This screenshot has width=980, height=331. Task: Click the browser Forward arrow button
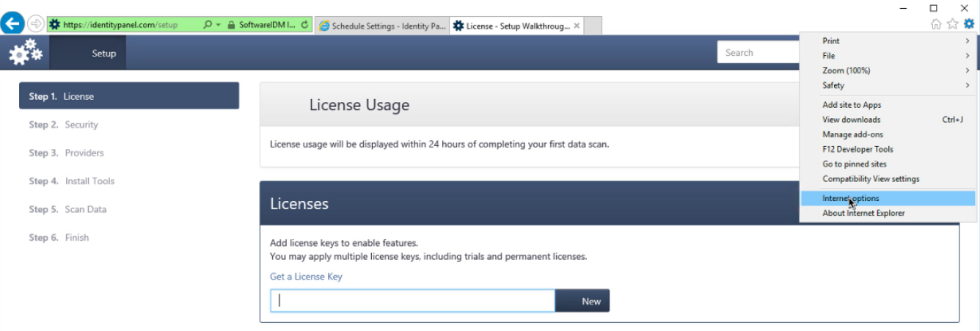coord(35,24)
